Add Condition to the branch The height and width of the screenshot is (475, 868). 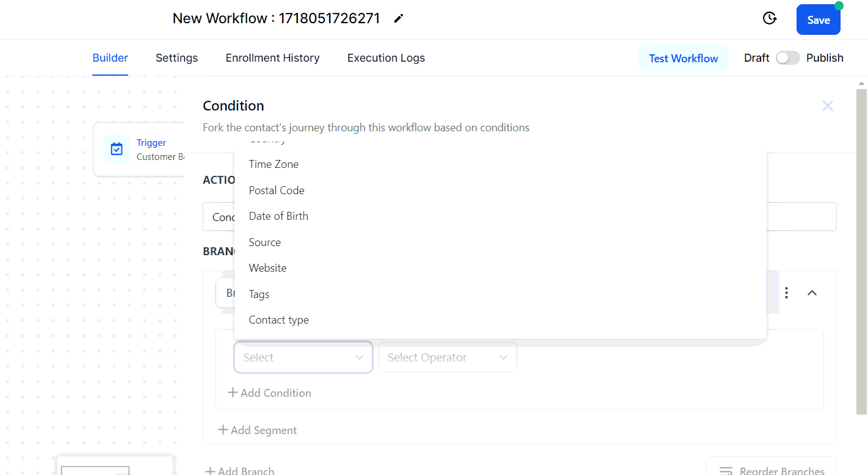coord(269,393)
